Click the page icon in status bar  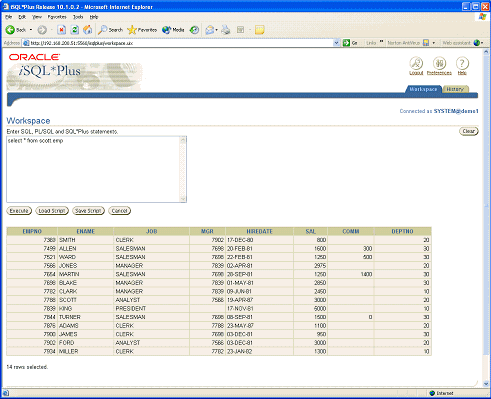click(x=6, y=393)
